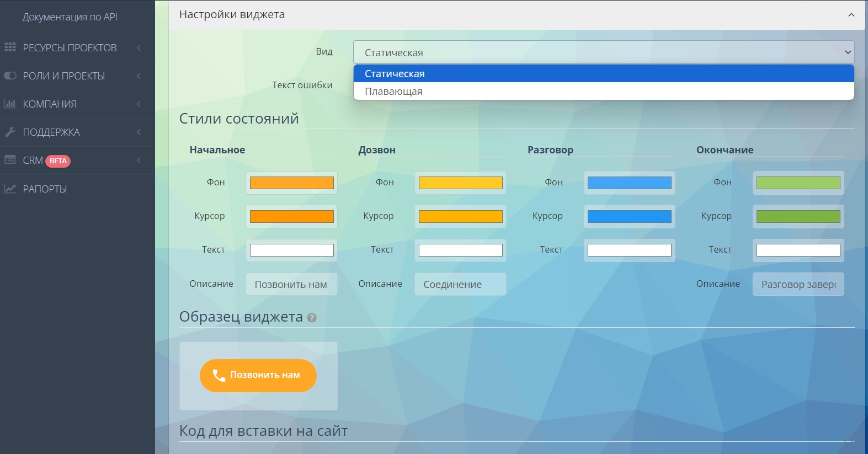This screenshot has height=454, width=868.
Task: Pick the Окончание Курсор green swatch
Action: click(x=798, y=216)
